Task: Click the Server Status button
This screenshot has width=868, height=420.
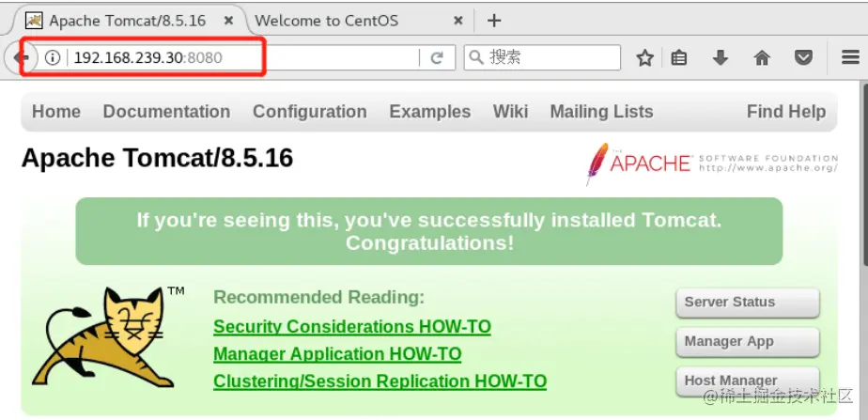Action: (x=748, y=303)
